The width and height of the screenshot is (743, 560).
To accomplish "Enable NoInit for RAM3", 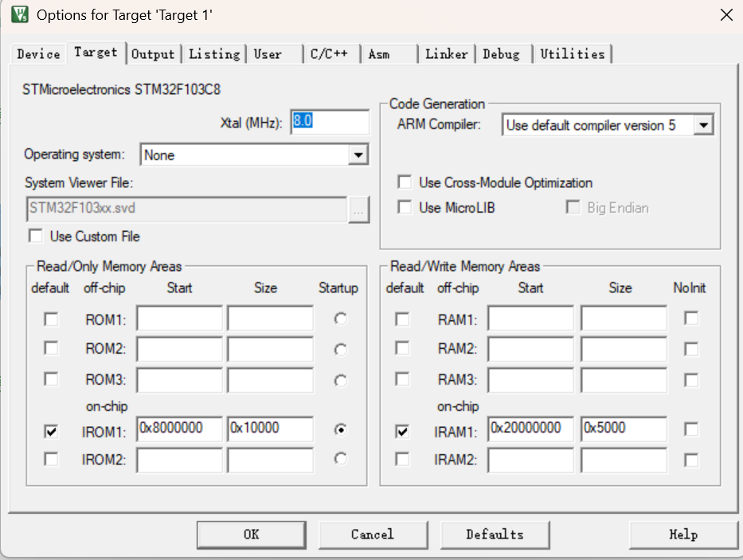I will [x=691, y=380].
